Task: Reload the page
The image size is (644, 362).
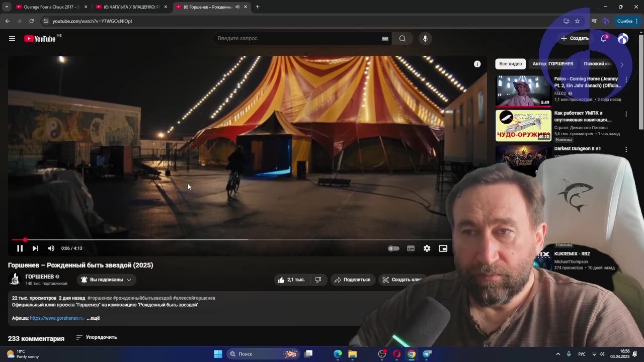Action: coord(31,21)
